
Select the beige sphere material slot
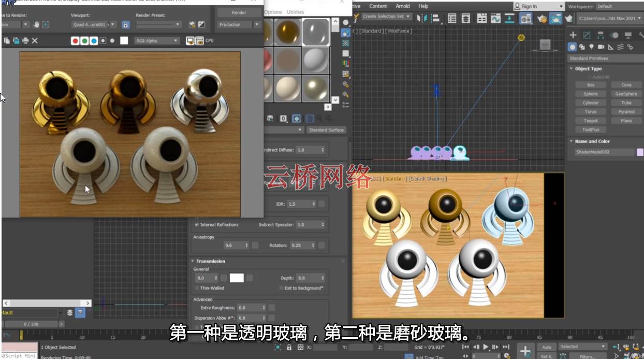pyautogui.click(x=288, y=88)
